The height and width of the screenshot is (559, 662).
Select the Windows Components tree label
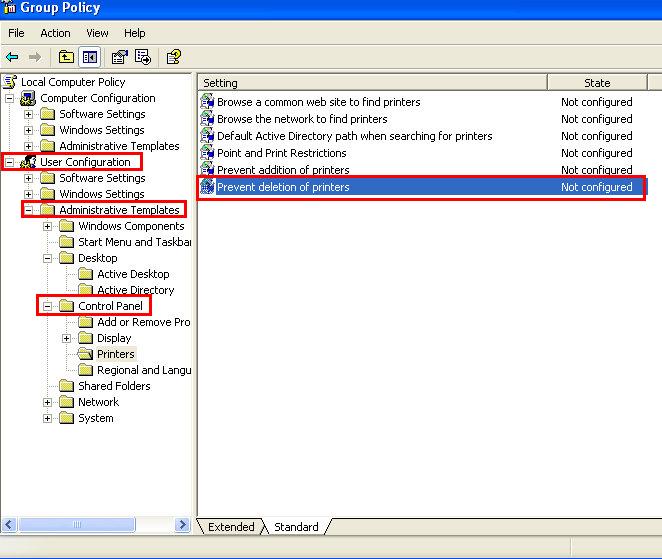[131, 226]
